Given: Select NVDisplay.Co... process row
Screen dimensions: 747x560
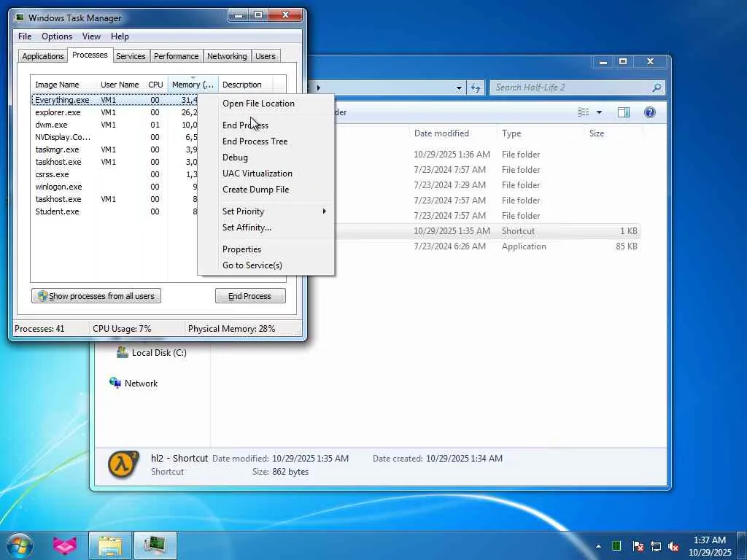Looking at the screenshot, I should point(115,137).
